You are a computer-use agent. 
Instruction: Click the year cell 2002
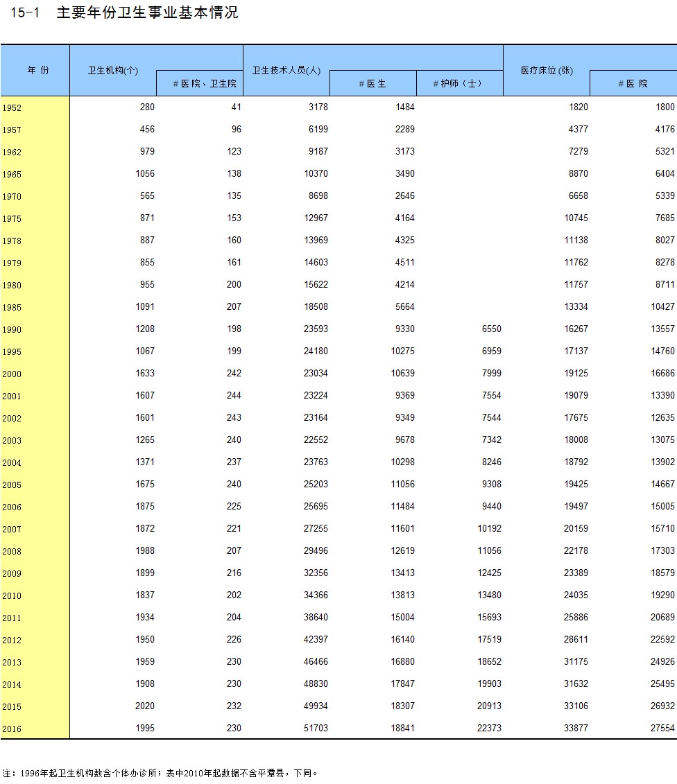pos(12,418)
